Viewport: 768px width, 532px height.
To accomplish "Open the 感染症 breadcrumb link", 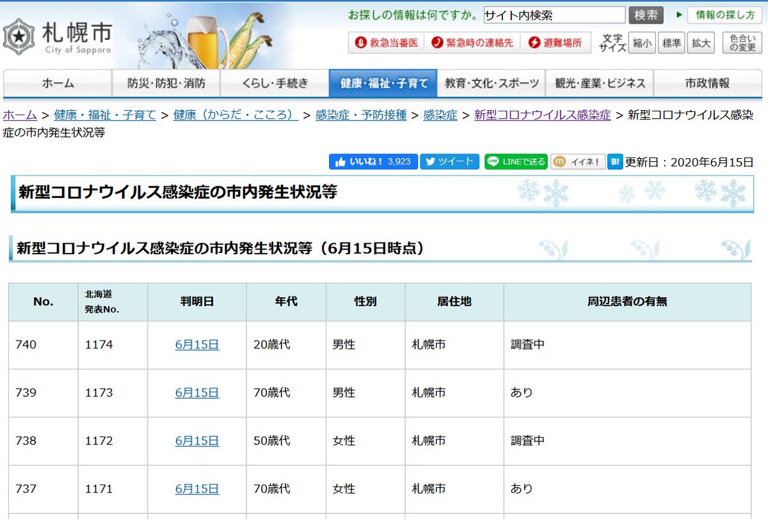I will pos(440,115).
